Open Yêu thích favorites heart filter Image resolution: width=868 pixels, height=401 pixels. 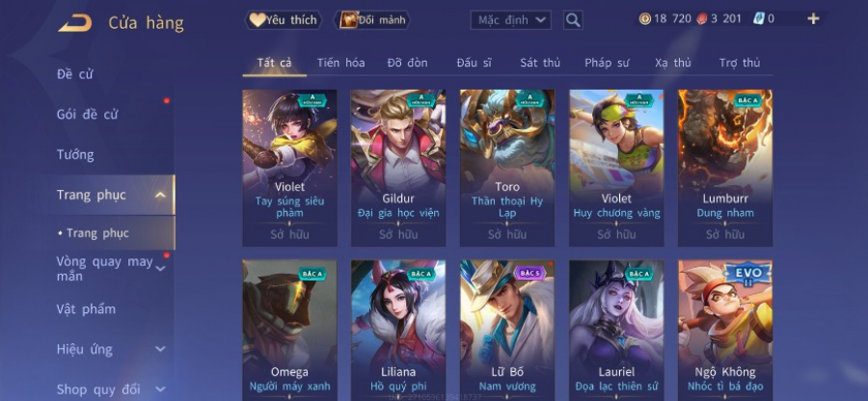pyautogui.click(x=283, y=20)
